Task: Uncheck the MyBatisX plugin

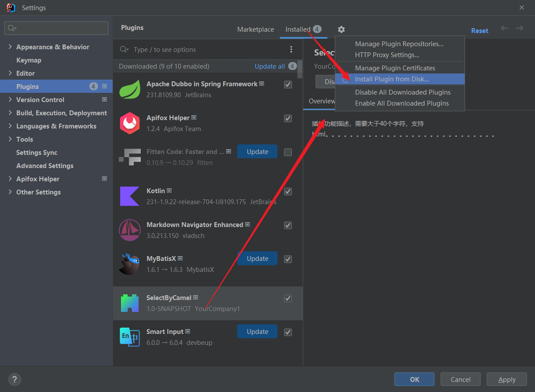Action: [288, 259]
